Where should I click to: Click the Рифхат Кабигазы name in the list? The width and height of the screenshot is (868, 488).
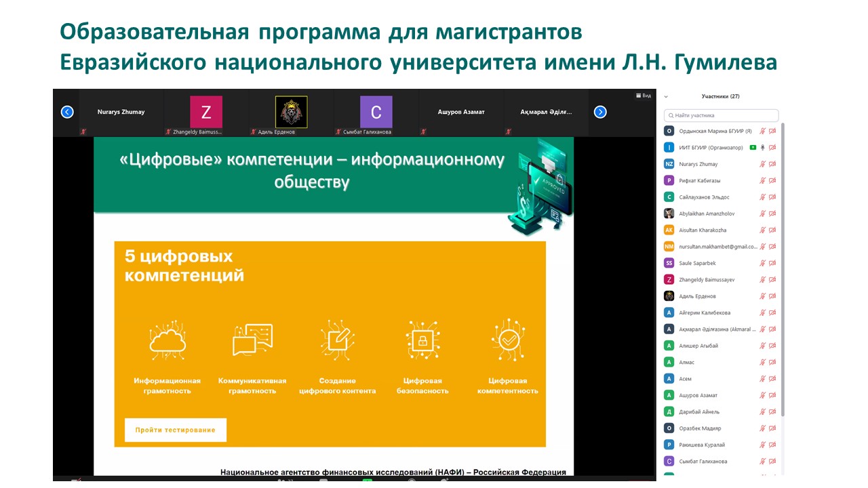point(700,181)
